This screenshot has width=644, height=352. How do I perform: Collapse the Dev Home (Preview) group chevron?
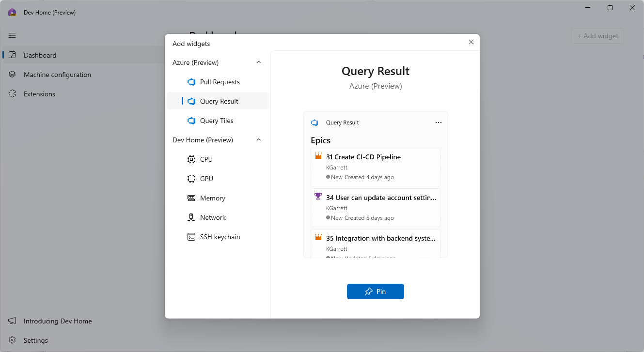pyautogui.click(x=259, y=140)
